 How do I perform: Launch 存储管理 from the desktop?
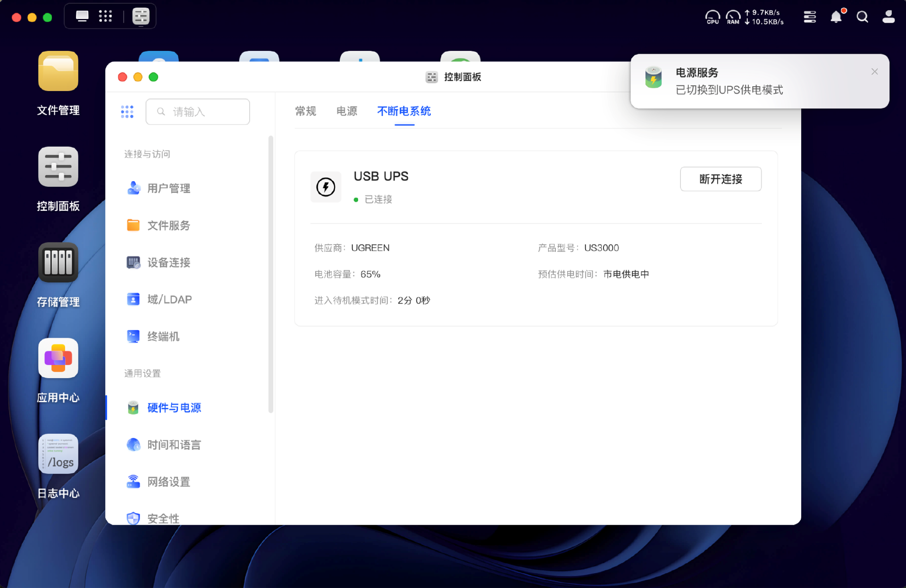pyautogui.click(x=58, y=263)
